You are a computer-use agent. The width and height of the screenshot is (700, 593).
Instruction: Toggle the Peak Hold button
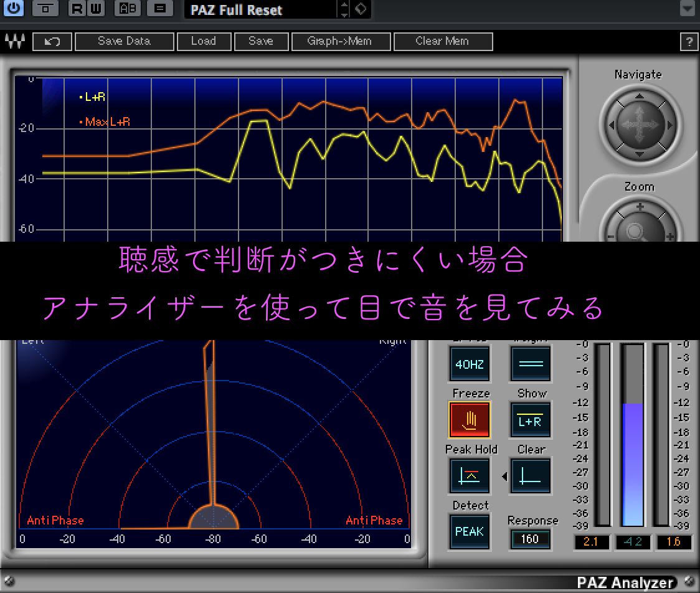pyautogui.click(x=469, y=475)
